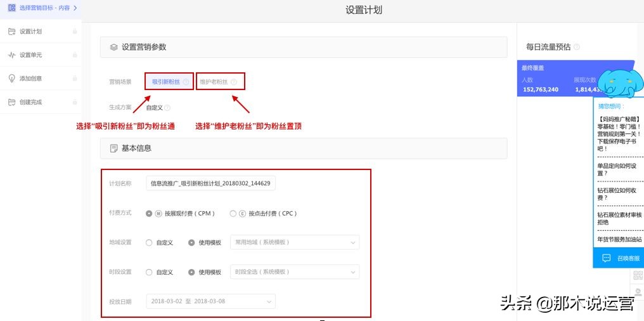Click the lock icon on 设置计划 row
The width and height of the screenshot is (644, 321).
coord(75,31)
